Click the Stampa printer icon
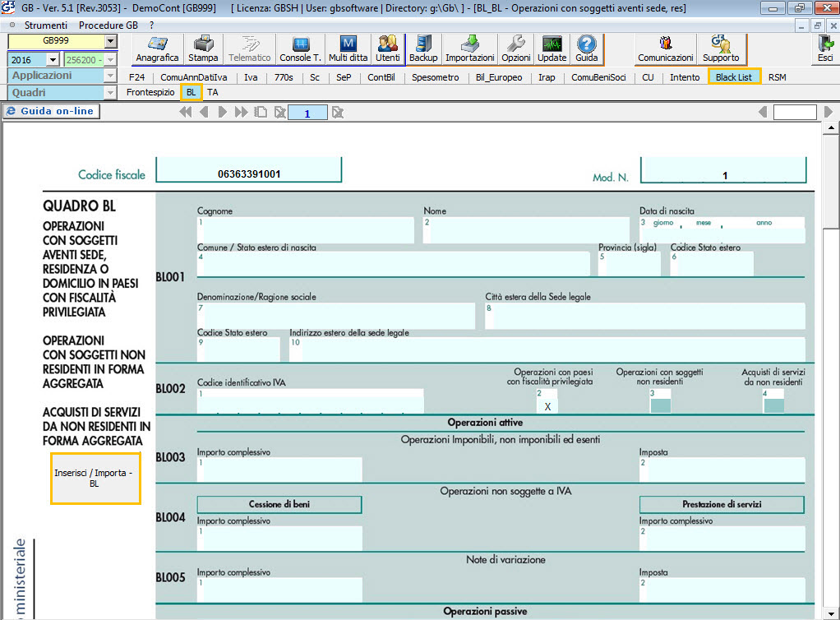 (203, 49)
